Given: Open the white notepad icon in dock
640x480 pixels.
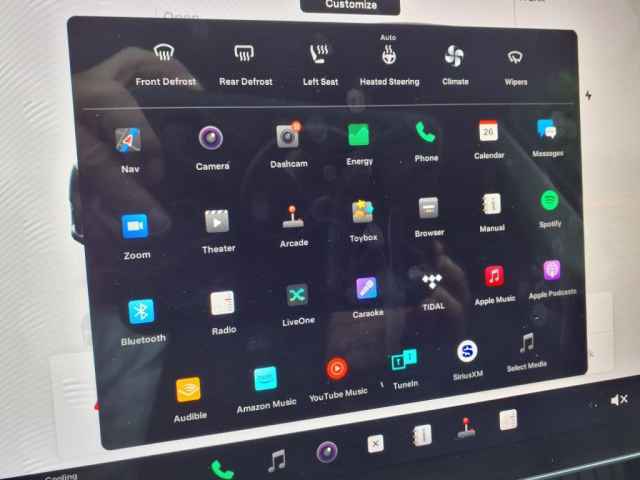Looking at the screenshot, I should tap(508, 420).
